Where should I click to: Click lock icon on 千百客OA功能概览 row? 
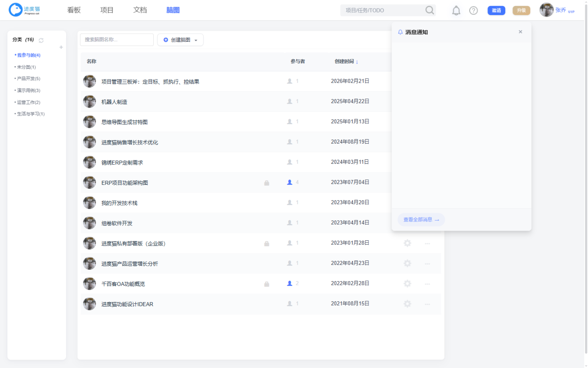267,284
